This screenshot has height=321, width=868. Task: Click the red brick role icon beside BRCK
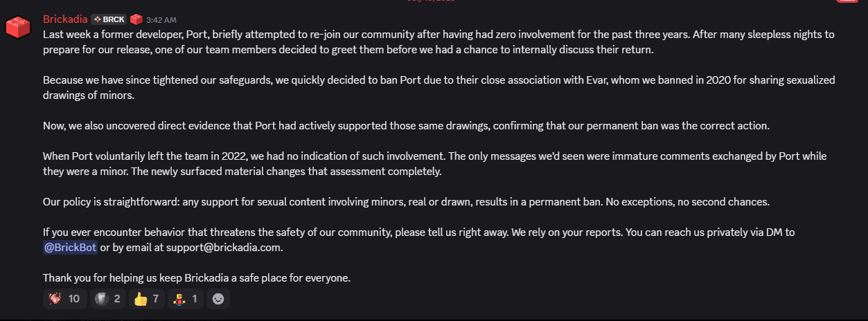pos(136,19)
